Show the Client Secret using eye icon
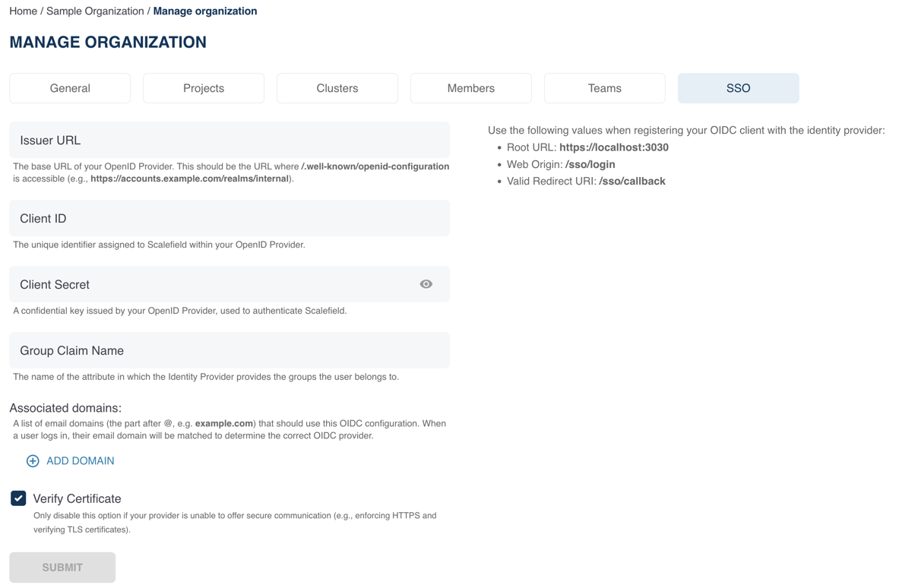 [426, 284]
